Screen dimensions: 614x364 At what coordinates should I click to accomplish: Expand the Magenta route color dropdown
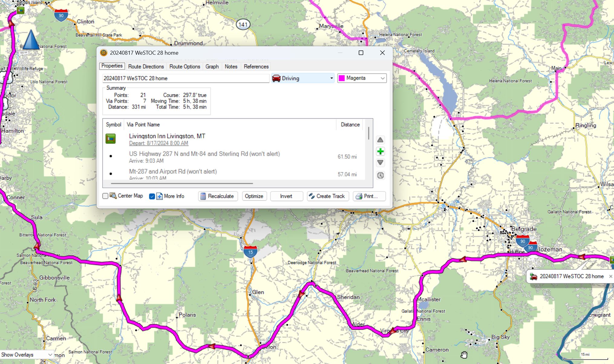click(x=382, y=78)
